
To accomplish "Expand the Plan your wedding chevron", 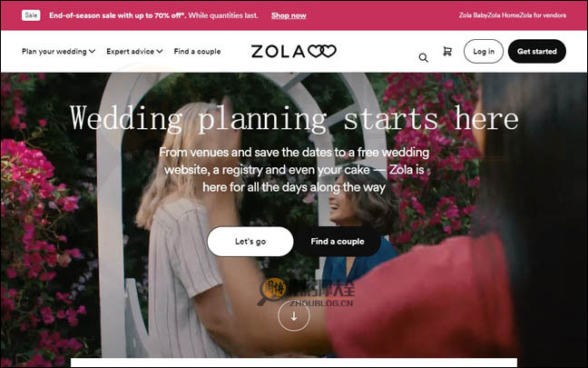I will tap(92, 51).
